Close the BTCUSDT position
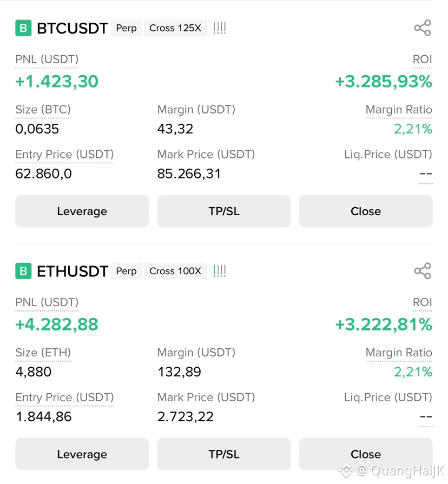Viewport: 448px width, 484px height. pos(366,211)
